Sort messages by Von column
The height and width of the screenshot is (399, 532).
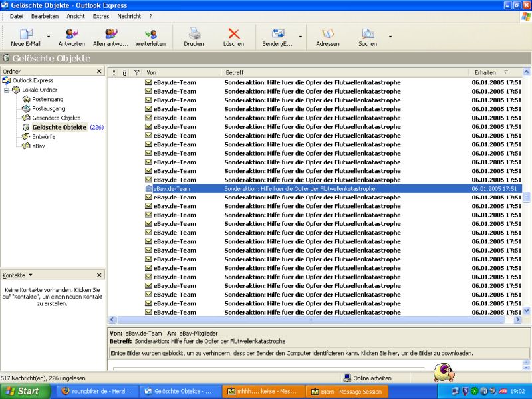(x=183, y=72)
